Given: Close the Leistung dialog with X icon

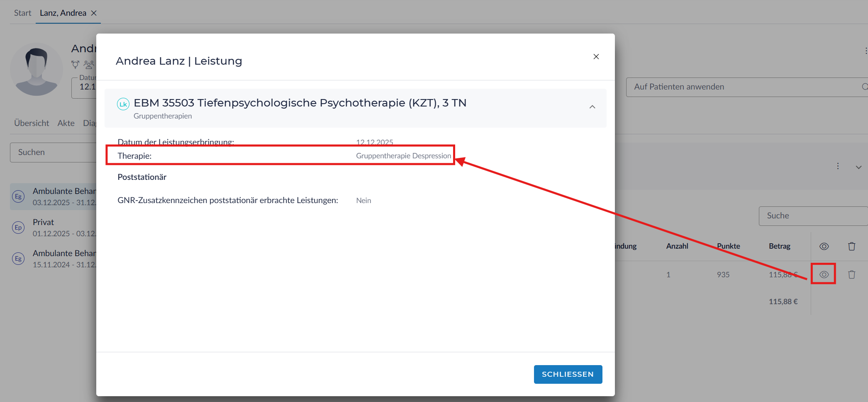Looking at the screenshot, I should [x=596, y=57].
